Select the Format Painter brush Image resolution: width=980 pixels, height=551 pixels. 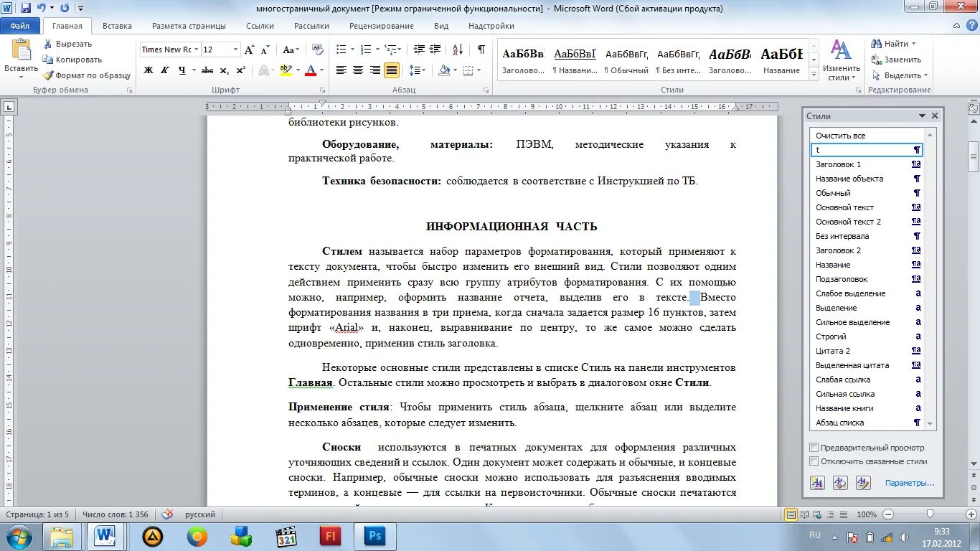click(x=48, y=75)
